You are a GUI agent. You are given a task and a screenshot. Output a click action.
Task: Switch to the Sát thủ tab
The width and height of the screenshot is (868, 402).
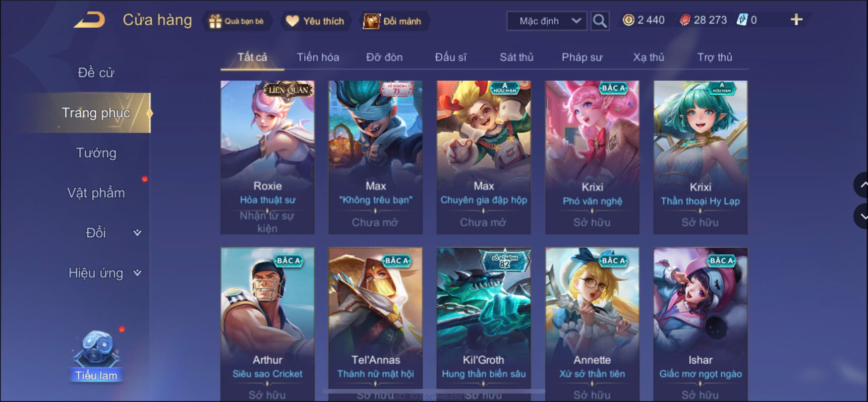(x=516, y=57)
